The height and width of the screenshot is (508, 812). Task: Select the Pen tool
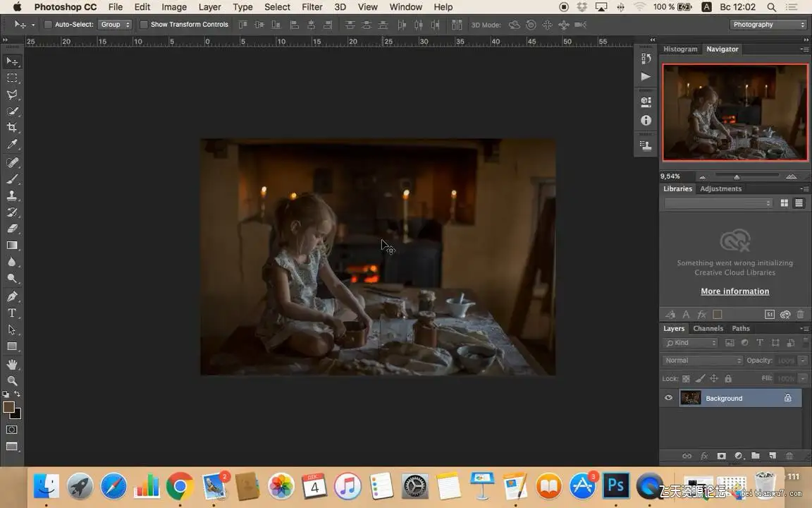[12, 296]
